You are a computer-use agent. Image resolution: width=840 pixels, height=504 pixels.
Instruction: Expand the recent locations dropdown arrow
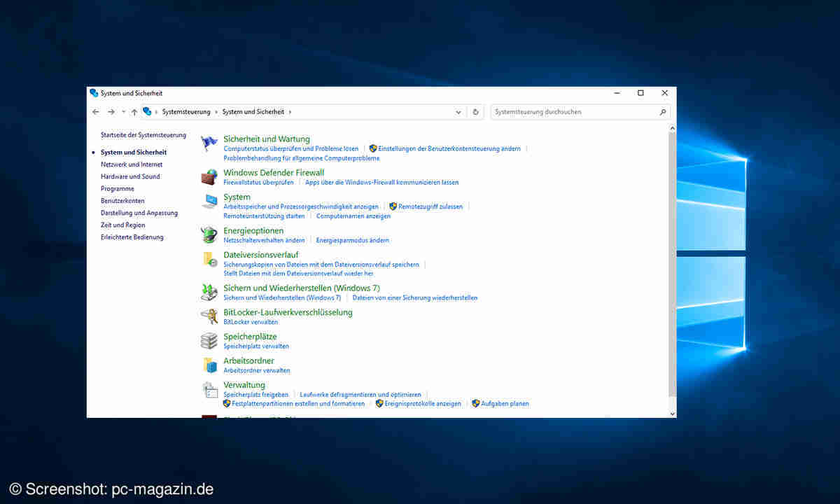tap(124, 112)
